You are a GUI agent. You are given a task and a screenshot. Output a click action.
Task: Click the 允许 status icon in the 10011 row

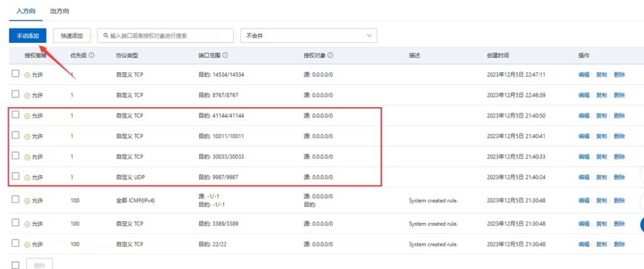(x=27, y=137)
